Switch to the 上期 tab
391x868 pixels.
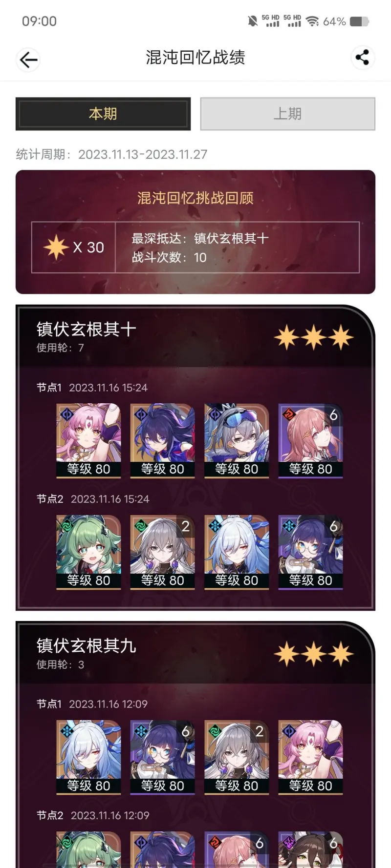pos(287,114)
